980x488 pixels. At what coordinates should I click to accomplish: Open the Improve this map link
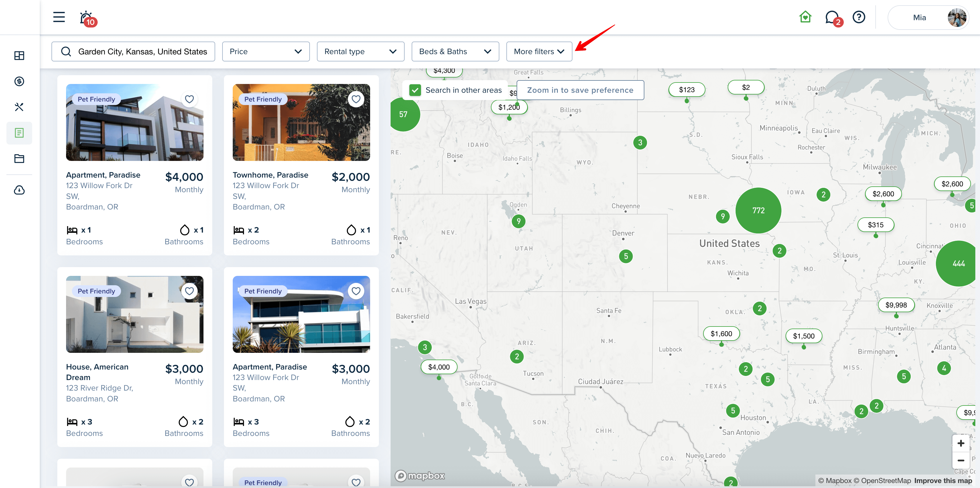point(943,480)
